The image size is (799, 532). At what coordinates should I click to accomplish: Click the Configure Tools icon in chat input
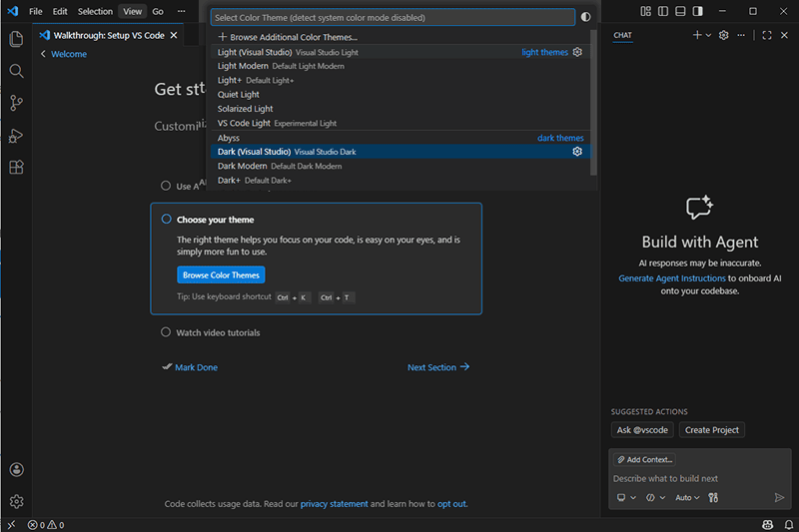point(713,497)
